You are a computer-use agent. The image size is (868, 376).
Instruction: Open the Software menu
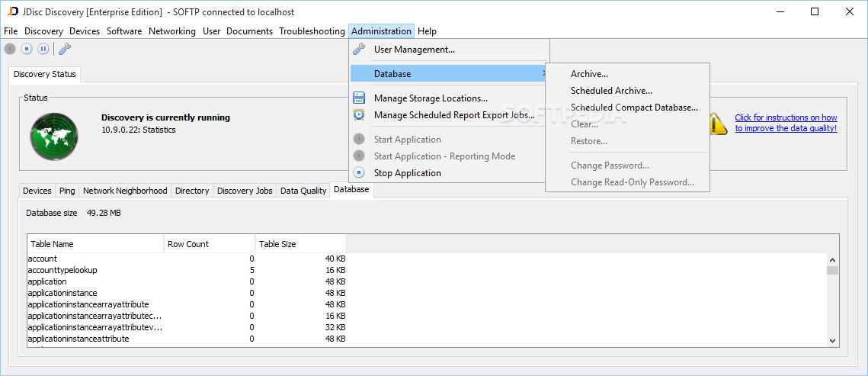pyautogui.click(x=124, y=31)
